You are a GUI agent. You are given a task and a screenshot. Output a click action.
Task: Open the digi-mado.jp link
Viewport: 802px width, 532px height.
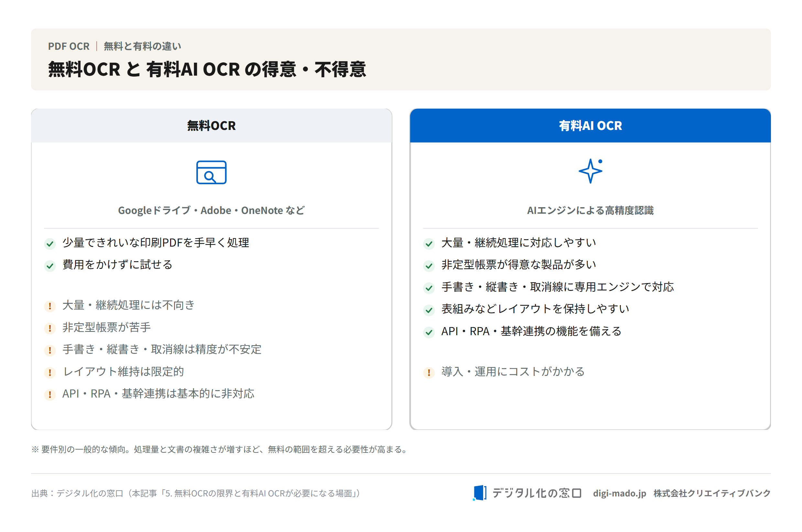click(x=619, y=493)
